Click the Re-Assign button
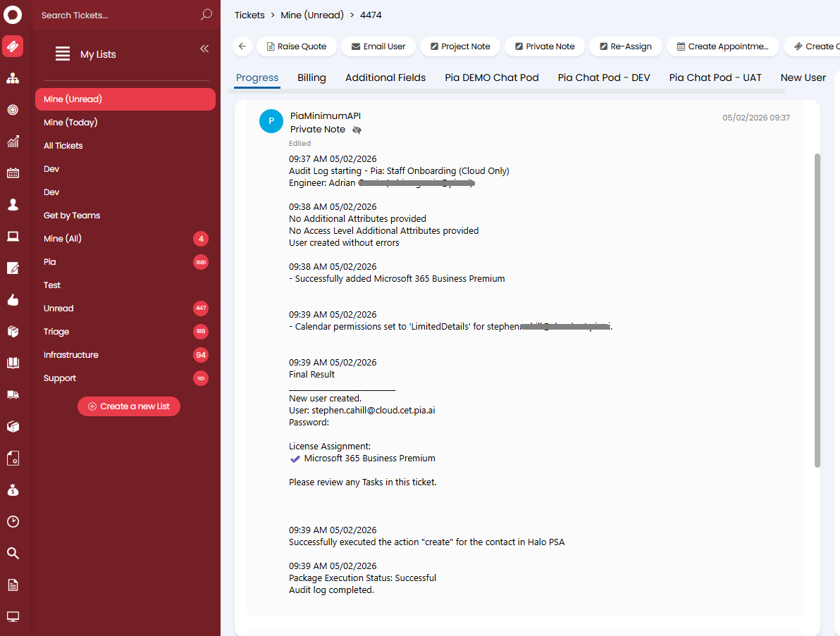840x636 pixels. tap(625, 46)
